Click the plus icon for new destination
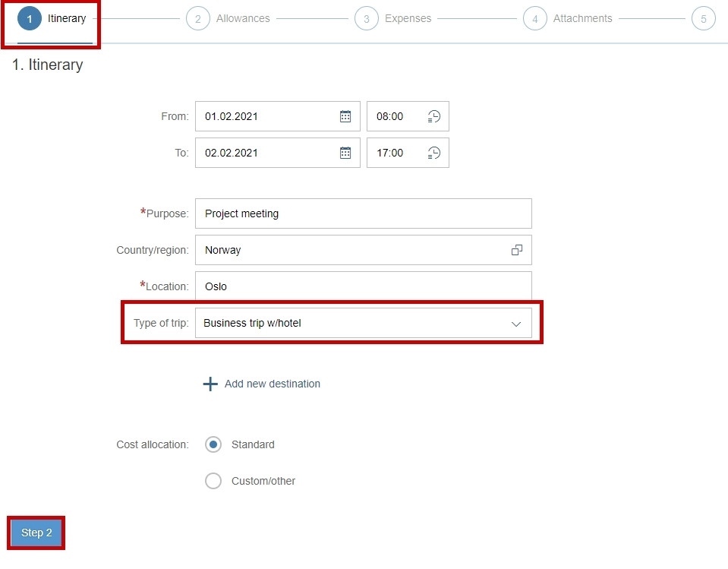This screenshot has height=569, width=728. coord(210,384)
